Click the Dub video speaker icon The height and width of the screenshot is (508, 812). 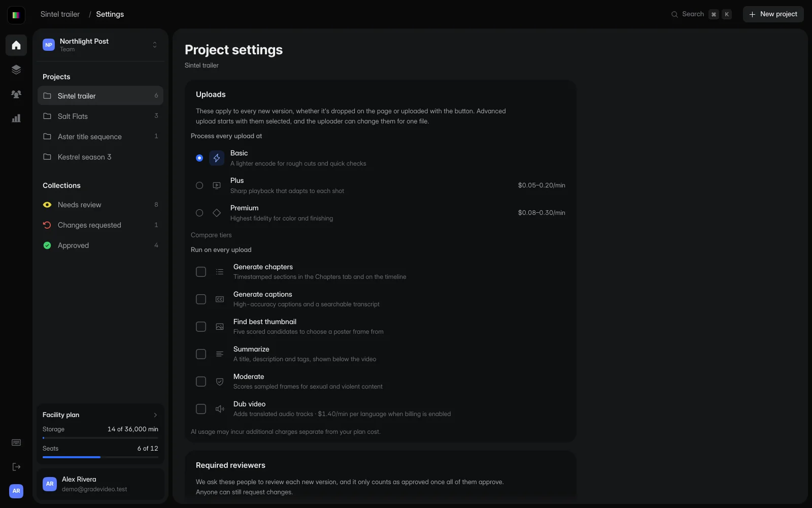pyautogui.click(x=220, y=409)
